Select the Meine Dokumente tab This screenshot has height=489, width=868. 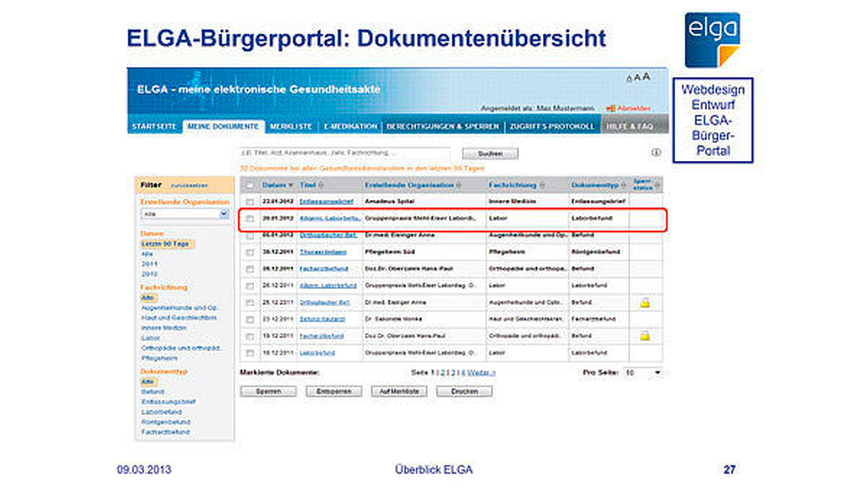[223, 127]
